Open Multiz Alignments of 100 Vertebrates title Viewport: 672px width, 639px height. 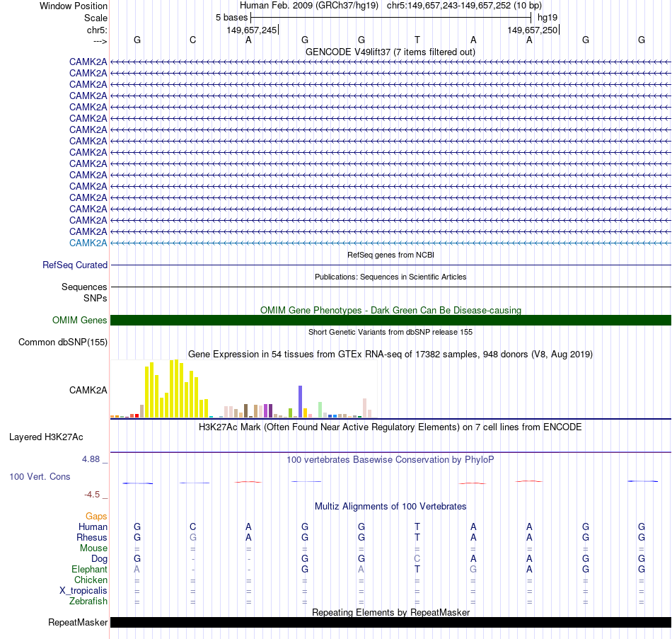[390, 507]
